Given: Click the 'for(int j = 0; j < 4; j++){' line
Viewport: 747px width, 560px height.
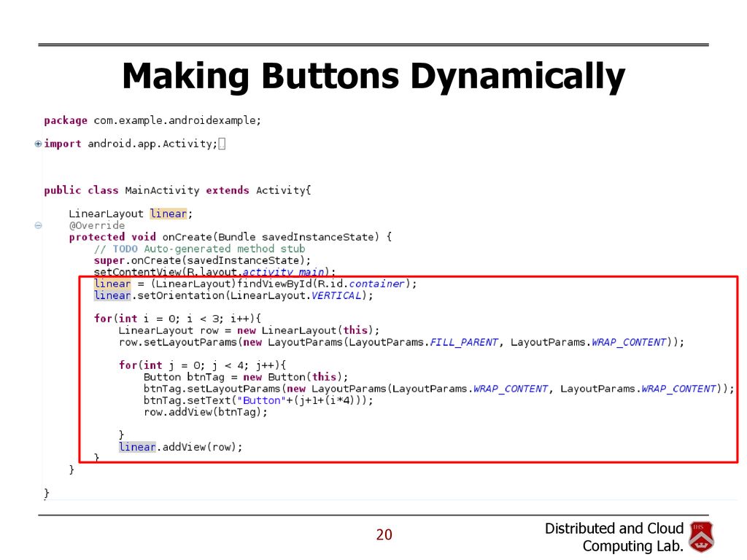Looking at the screenshot, I should [203, 365].
